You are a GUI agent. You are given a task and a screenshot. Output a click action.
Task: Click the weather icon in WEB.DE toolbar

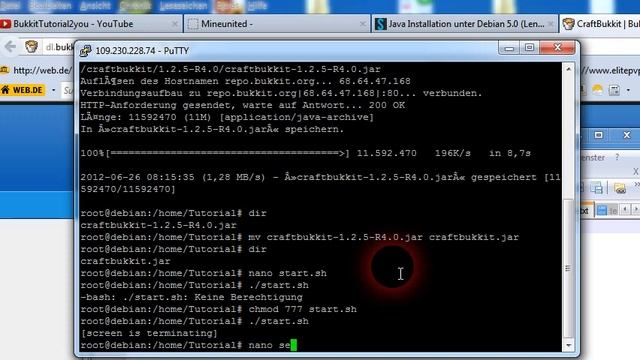(x=598, y=90)
